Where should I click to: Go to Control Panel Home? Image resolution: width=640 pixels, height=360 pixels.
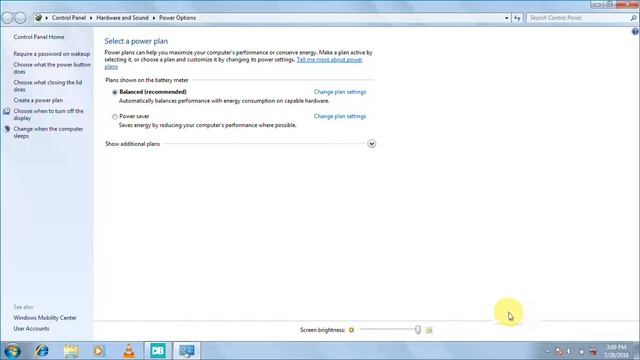(x=39, y=37)
